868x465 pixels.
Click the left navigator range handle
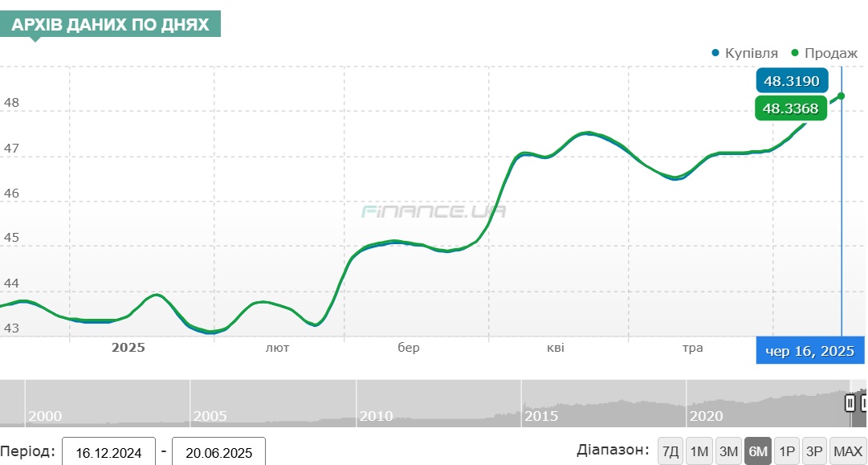click(850, 402)
